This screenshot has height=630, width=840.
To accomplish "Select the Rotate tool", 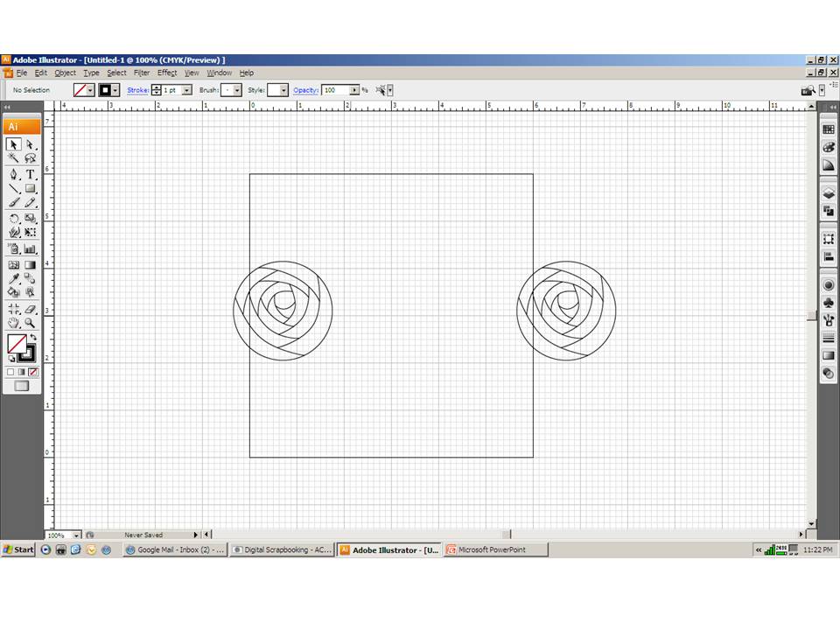I will point(13,218).
